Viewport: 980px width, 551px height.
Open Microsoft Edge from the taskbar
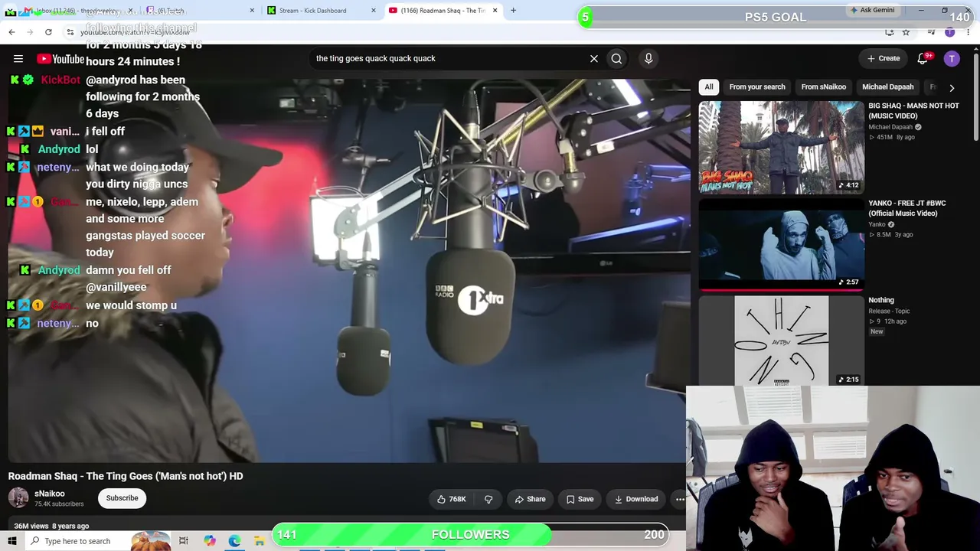coord(234,541)
